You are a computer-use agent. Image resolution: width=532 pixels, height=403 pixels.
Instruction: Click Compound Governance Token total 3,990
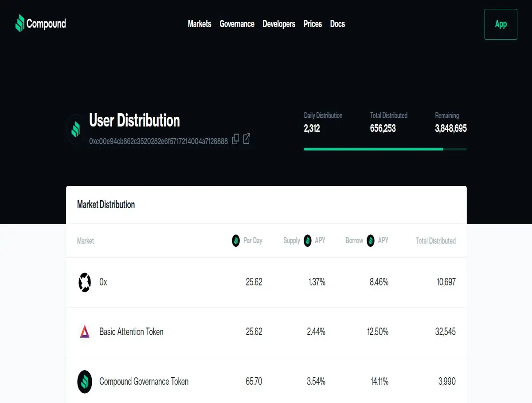coord(447,382)
